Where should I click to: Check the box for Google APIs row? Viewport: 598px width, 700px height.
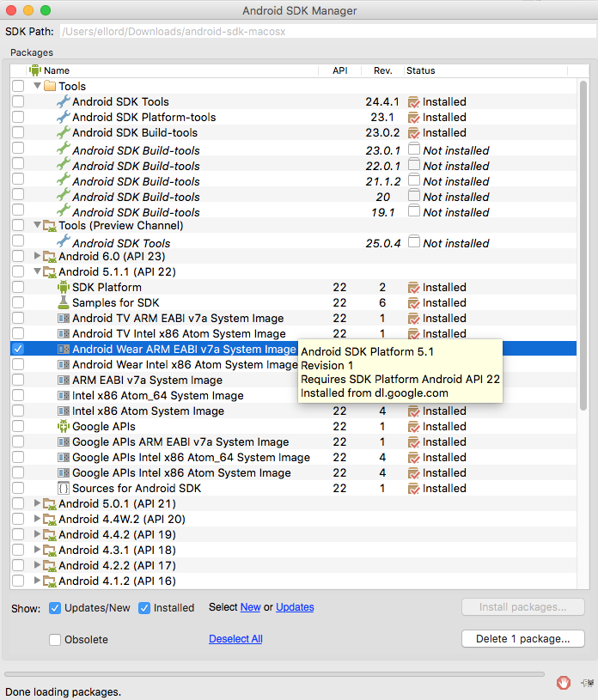click(x=18, y=426)
